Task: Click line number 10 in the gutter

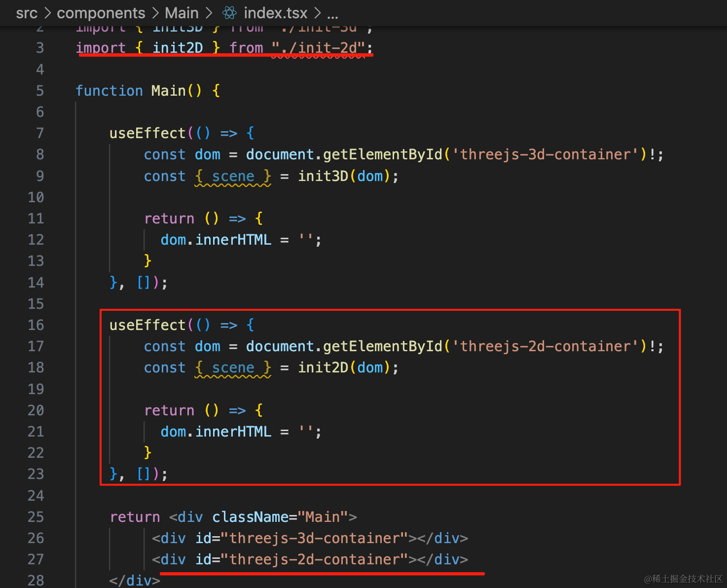Action: click(x=36, y=197)
